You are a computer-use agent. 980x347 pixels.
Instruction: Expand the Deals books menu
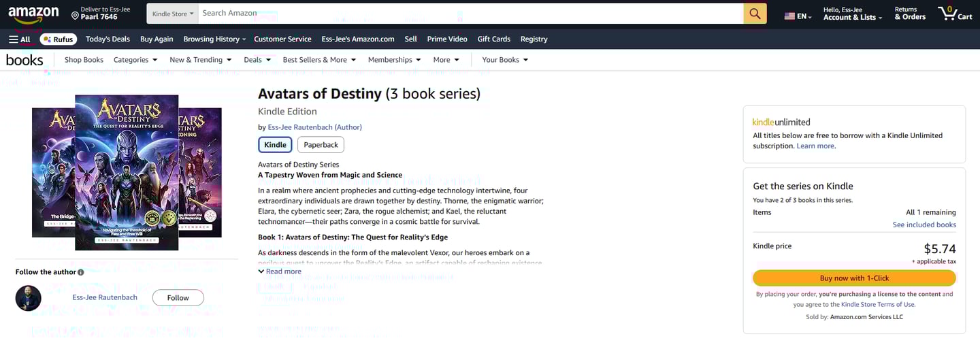click(257, 60)
